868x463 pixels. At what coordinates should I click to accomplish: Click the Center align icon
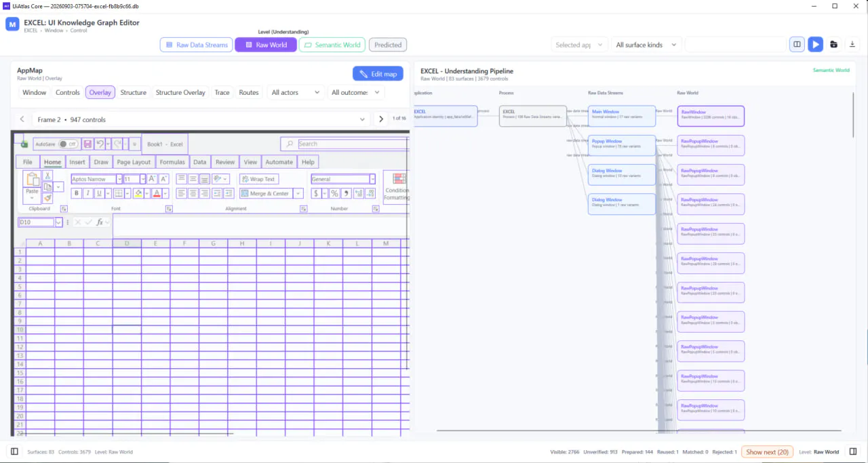(x=193, y=193)
